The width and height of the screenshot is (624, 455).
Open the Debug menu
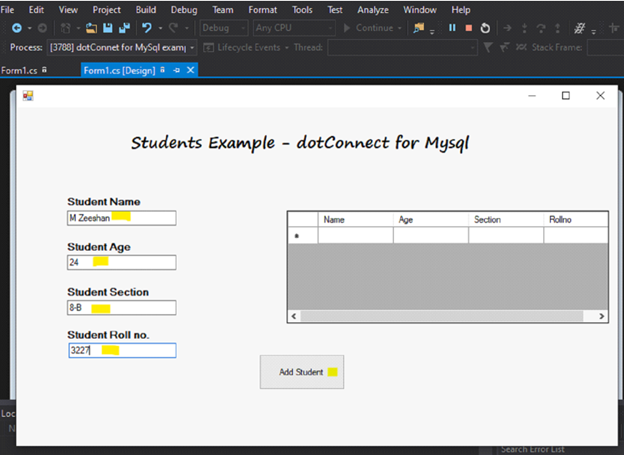pos(184,10)
